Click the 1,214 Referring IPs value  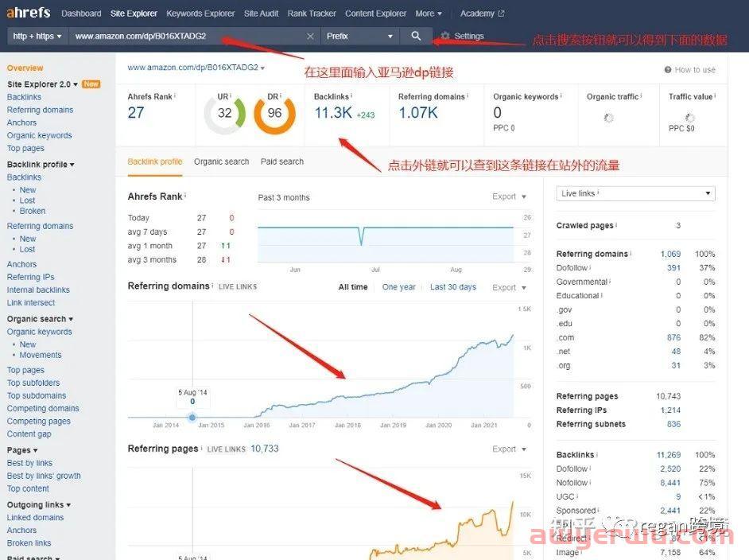click(670, 410)
